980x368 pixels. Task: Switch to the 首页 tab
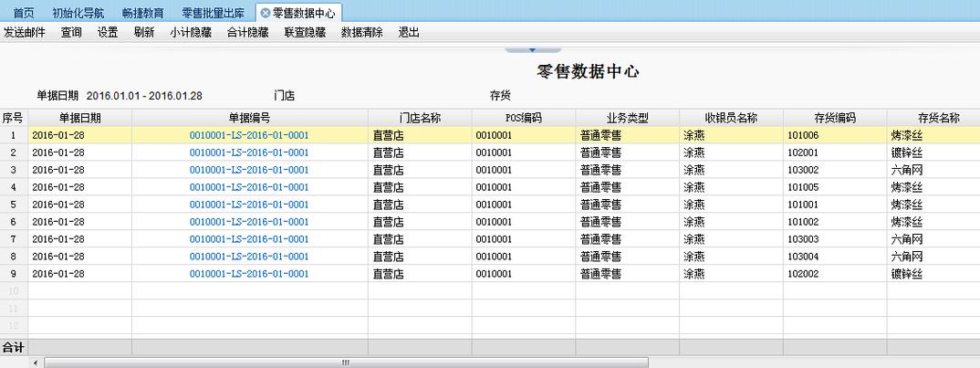(24, 13)
